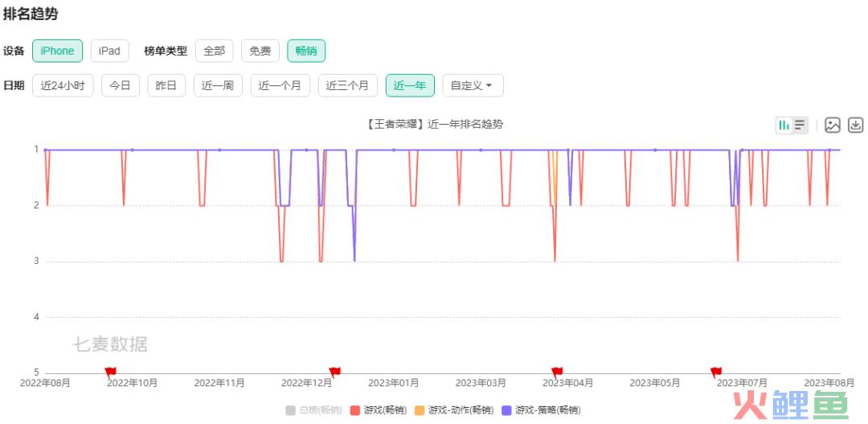Select iPhone device filter

pyautogui.click(x=58, y=51)
